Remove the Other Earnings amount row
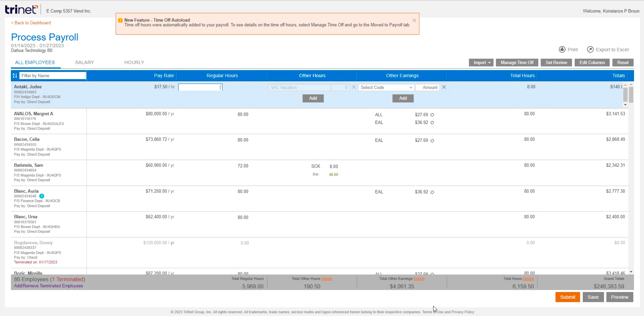The width and height of the screenshot is (644, 316). 444,87
